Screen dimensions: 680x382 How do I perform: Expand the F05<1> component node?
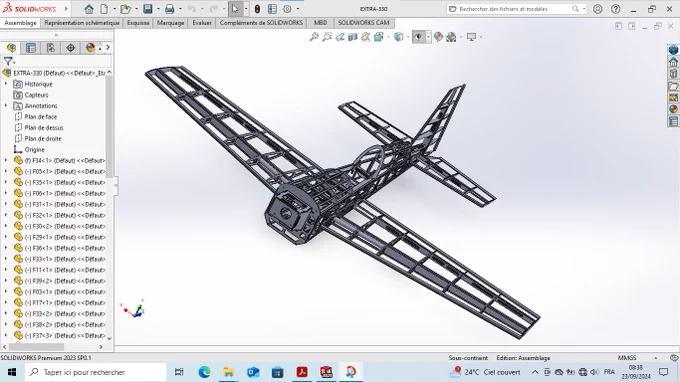click(6, 171)
